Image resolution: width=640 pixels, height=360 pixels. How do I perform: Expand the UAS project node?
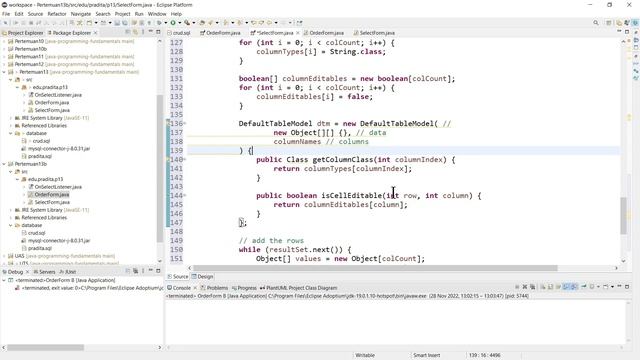(x=4, y=256)
